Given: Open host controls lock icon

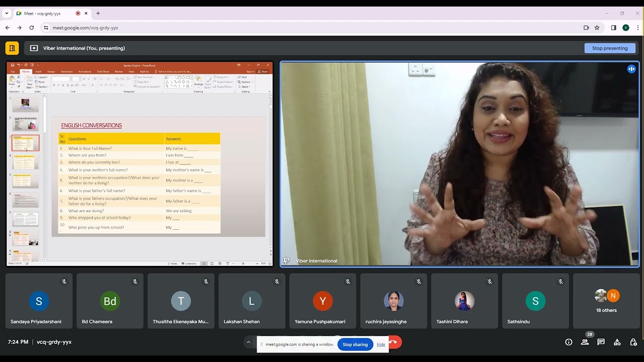Looking at the screenshot, I should (633, 342).
